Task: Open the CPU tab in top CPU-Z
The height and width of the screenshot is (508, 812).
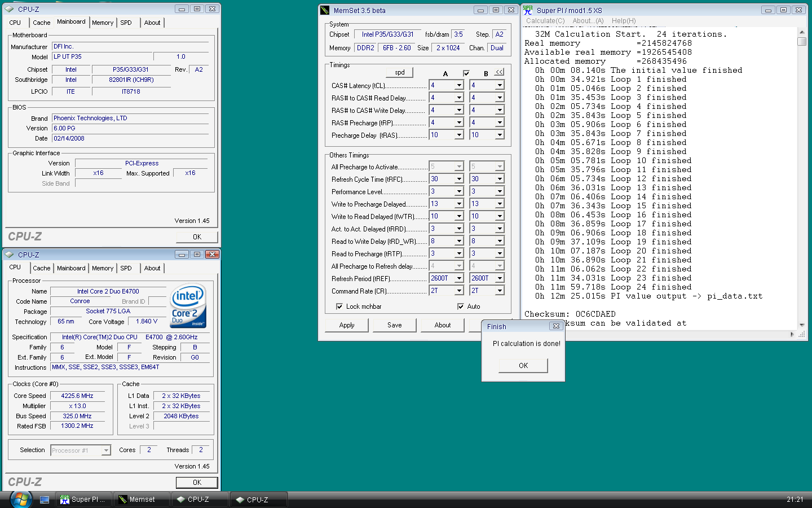Action: (x=15, y=23)
